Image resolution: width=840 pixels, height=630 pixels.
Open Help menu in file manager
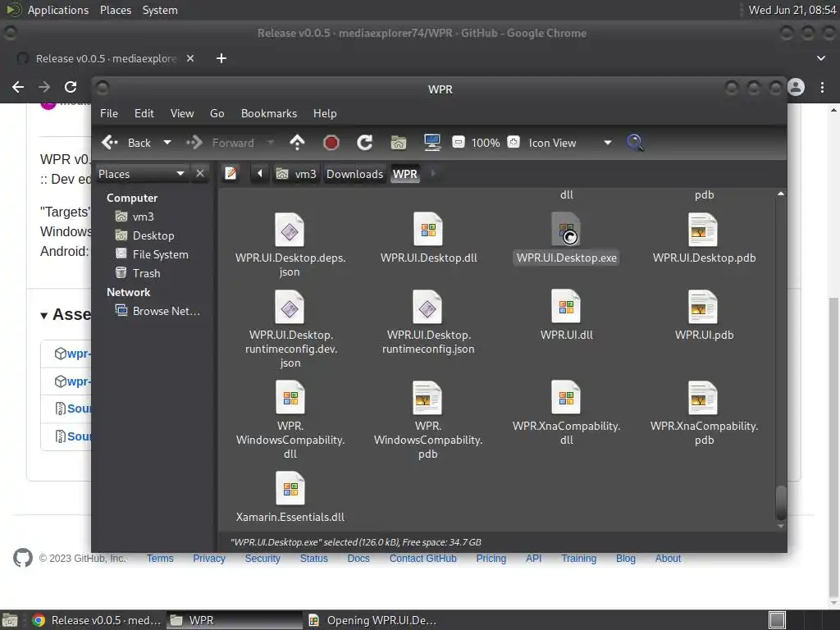[325, 113]
